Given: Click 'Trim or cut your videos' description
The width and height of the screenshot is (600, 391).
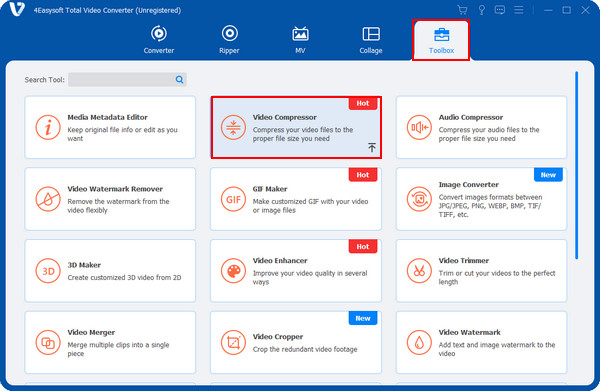Looking at the screenshot, I should pos(497,277).
